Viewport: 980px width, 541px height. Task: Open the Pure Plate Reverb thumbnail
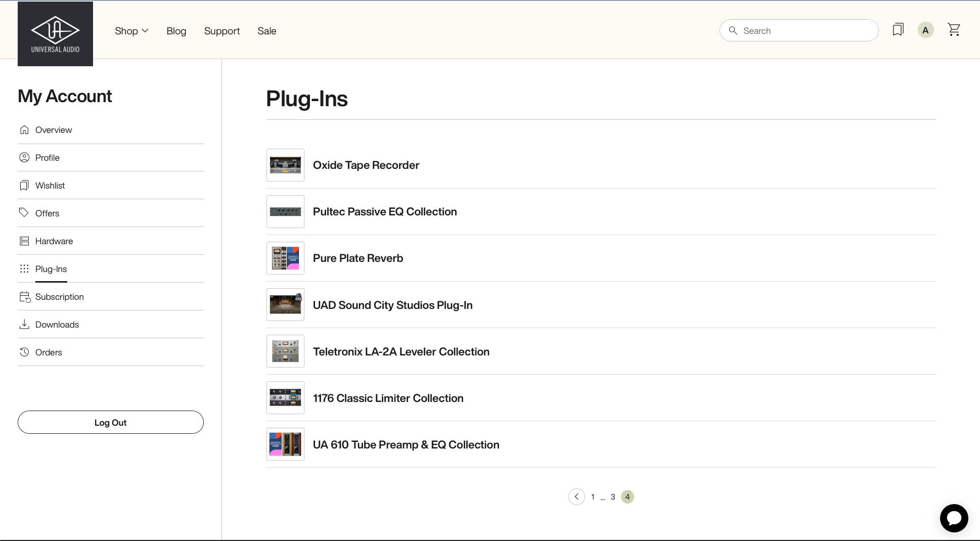click(285, 258)
